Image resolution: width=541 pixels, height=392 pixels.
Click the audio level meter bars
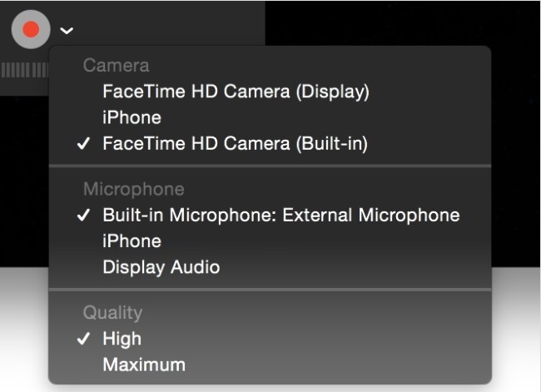click(24, 70)
